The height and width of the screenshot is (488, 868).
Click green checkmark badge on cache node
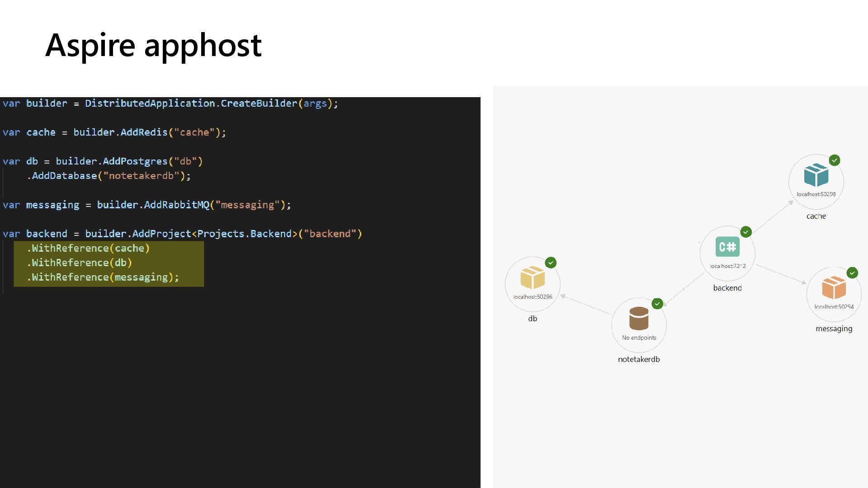[835, 160]
